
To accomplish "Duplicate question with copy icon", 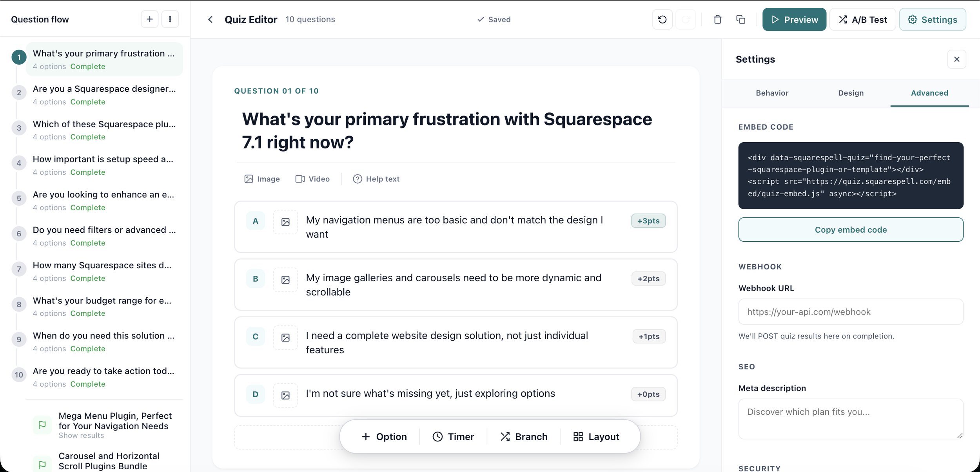I will [740, 20].
